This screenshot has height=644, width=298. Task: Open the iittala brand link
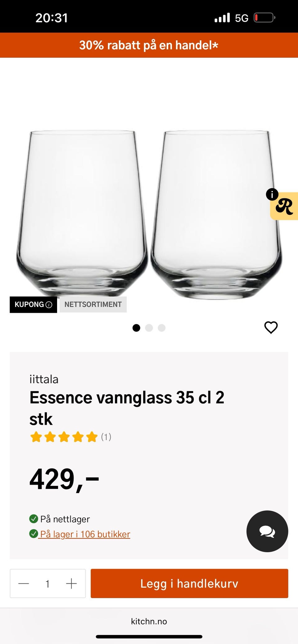(x=44, y=379)
